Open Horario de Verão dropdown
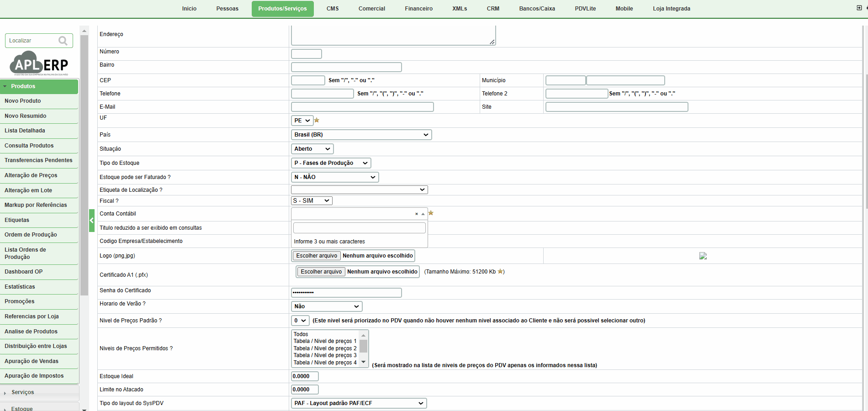The width and height of the screenshot is (868, 411). (327, 306)
